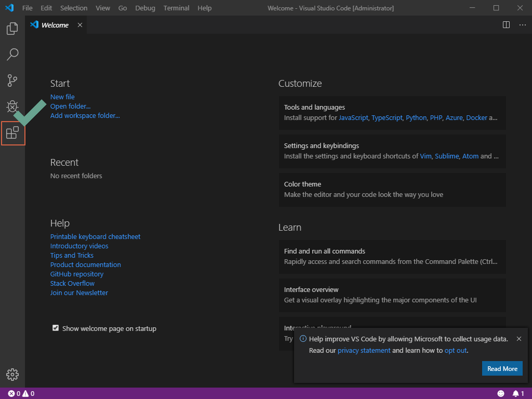The image size is (532, 399).
Task: Open Stack Overflow link
Action: pos(72,283)
